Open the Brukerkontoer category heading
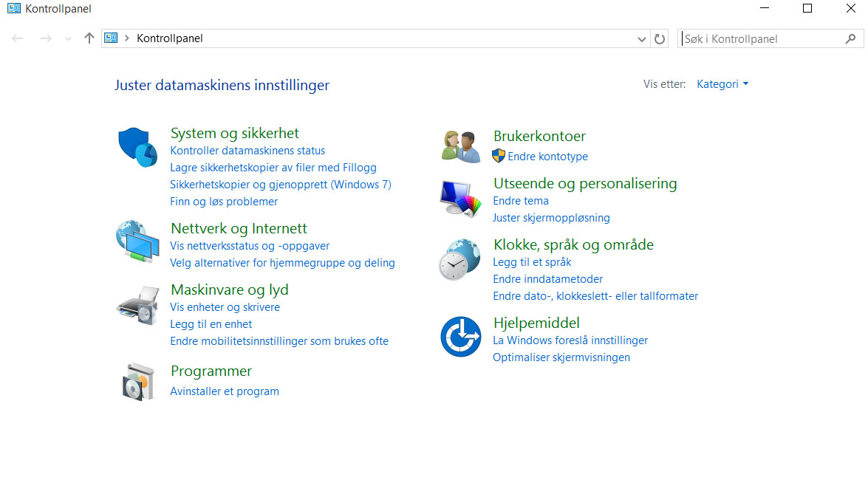The image size is (868, 480). point(539,136)
